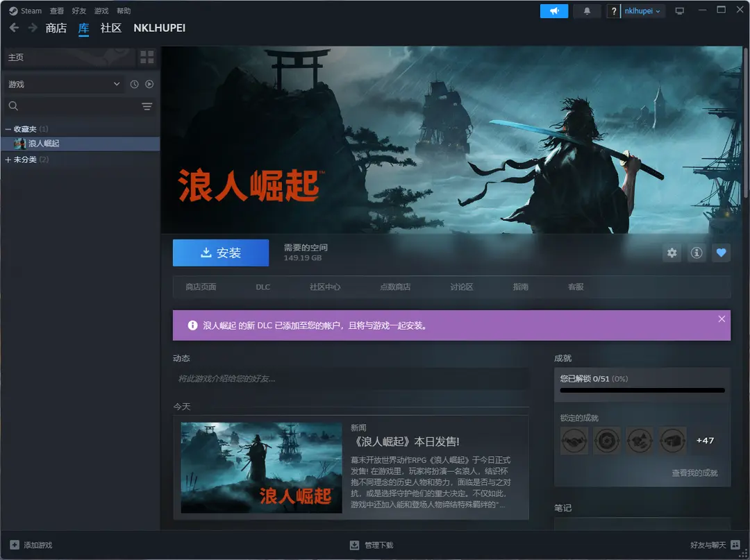Select 浪人崛起 in the library list

coord(81,144)
